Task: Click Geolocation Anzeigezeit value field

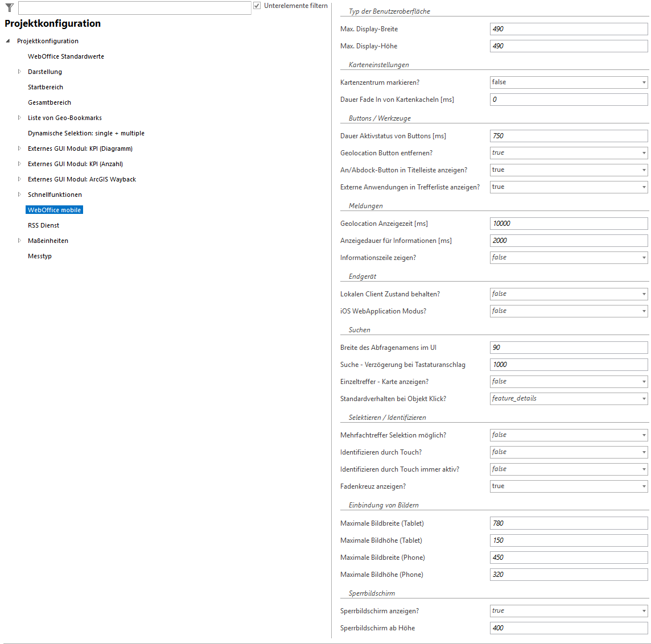Action: [568, 224]
